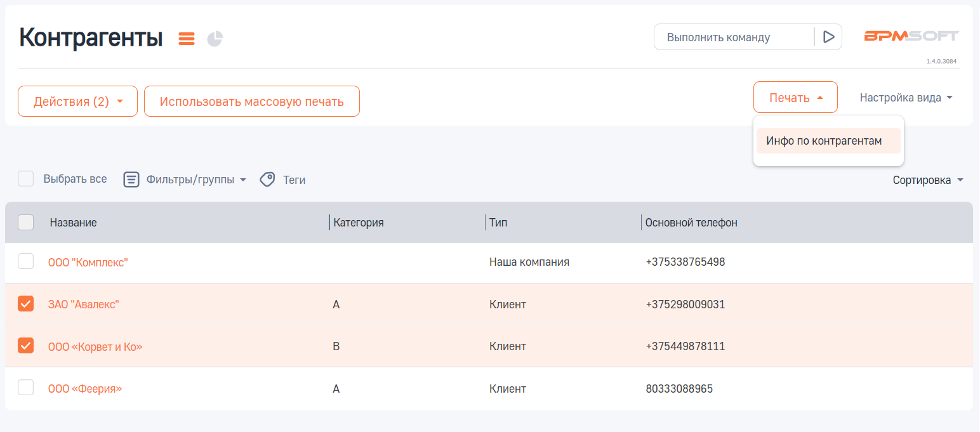
Task: Expand the Сортировка dropdown
Action: (927, 180)
